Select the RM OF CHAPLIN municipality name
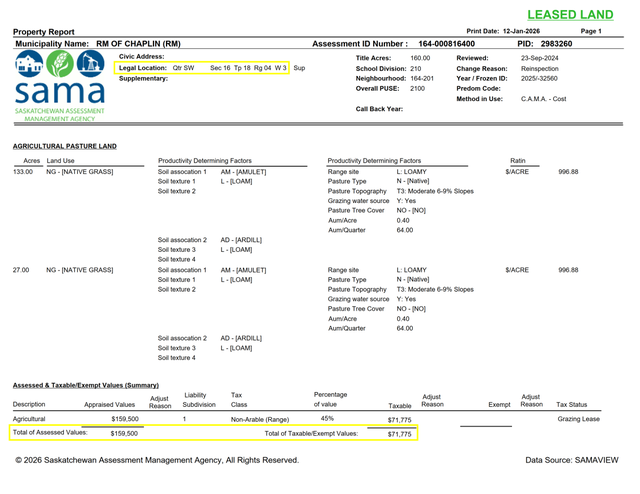Screen dimensions: 640x494 coord(138,44)
